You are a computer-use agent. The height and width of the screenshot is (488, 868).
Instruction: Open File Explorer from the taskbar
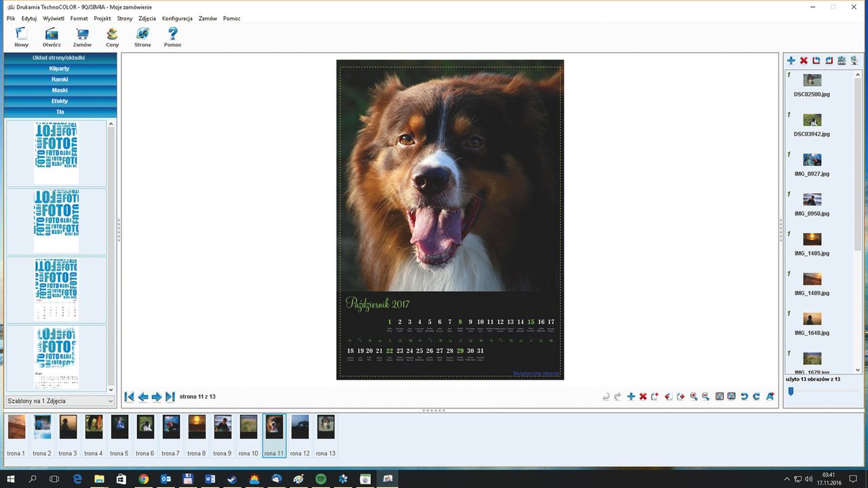pos(99,479)
